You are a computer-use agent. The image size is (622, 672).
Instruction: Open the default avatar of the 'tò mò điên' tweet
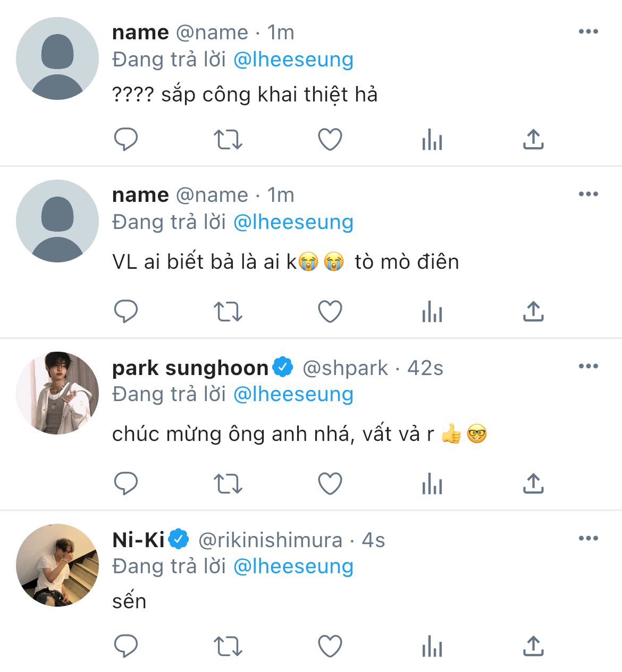tap(57, 221)
